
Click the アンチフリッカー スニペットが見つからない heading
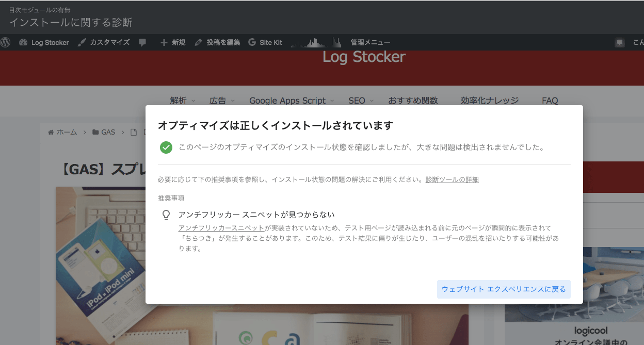pyautogui.click(x=256, y=215)
